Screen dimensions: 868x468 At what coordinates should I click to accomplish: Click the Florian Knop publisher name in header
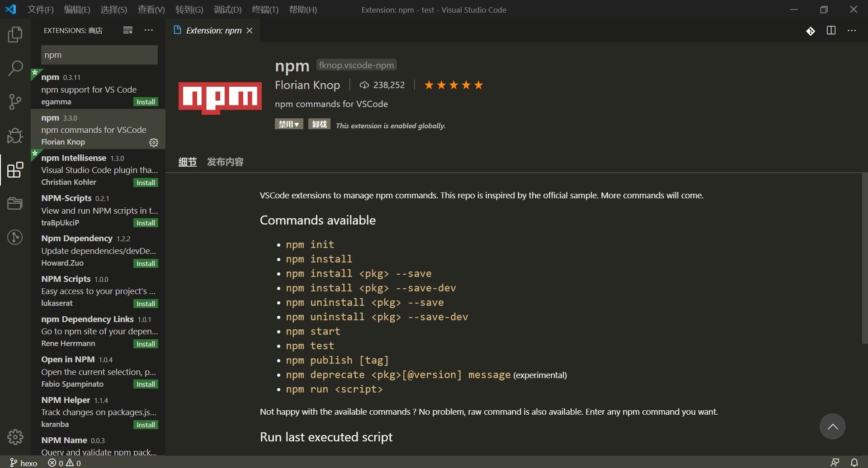point(307,85)
